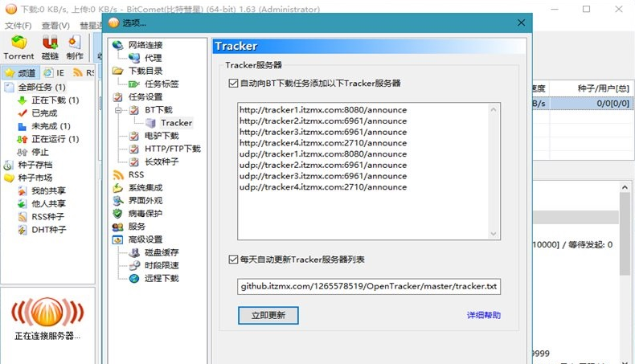The height and width of the screenshot is (364, 635).
Task: Open 病毒保护 shield icon settings
Action: [x=118, y=214]
